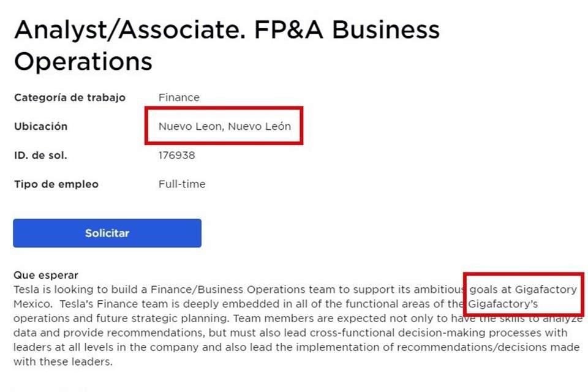Screen dimensions: 588x392
Task: Click the highlighted word Gigafactory's
Action: coord(502,304)
